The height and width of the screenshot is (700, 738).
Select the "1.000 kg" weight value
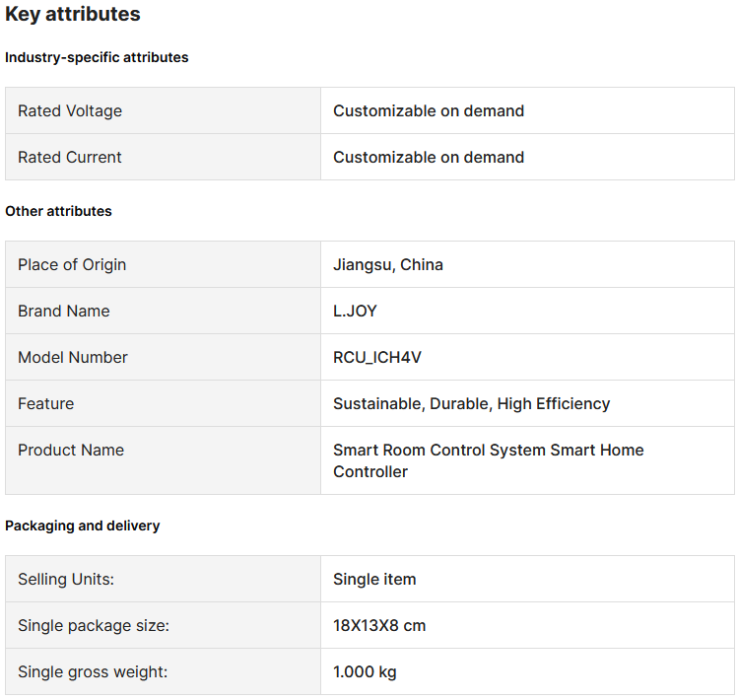[x=365, y=672]
